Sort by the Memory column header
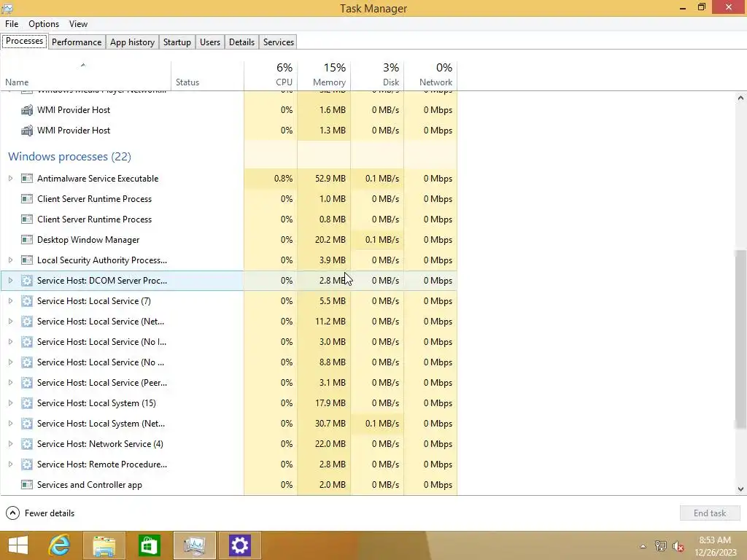The image size is (747, 560). coord(324,75)
